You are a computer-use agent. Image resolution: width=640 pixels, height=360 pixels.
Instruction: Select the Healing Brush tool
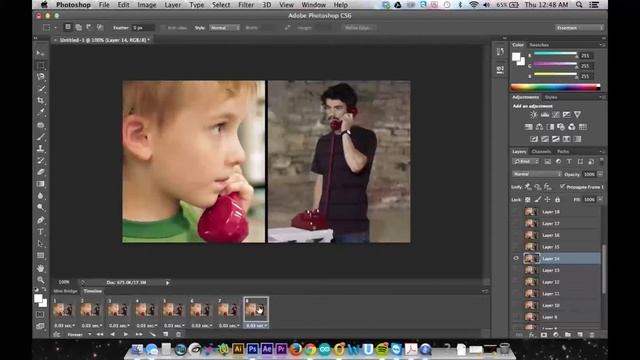pos(40,125)
